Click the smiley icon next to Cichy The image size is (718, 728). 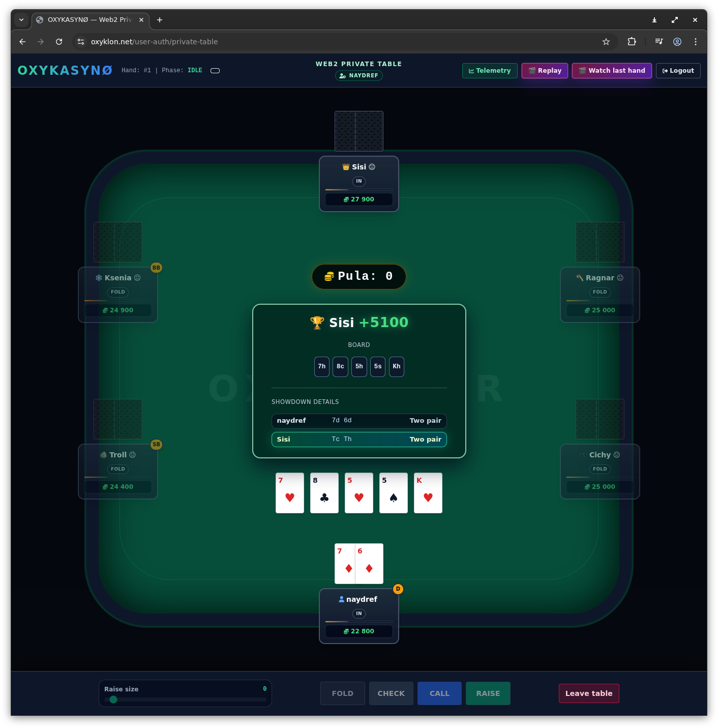[617, 455]
